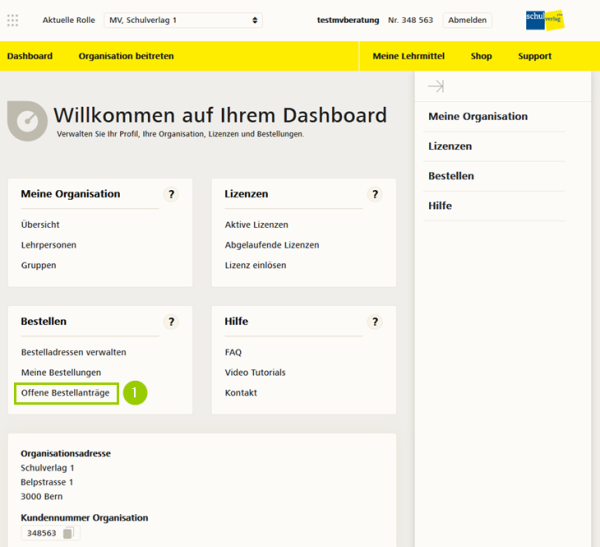This screenshot has width=600, height=547.
Task: Open the app grid menu icon
Action: coord(13,20)
